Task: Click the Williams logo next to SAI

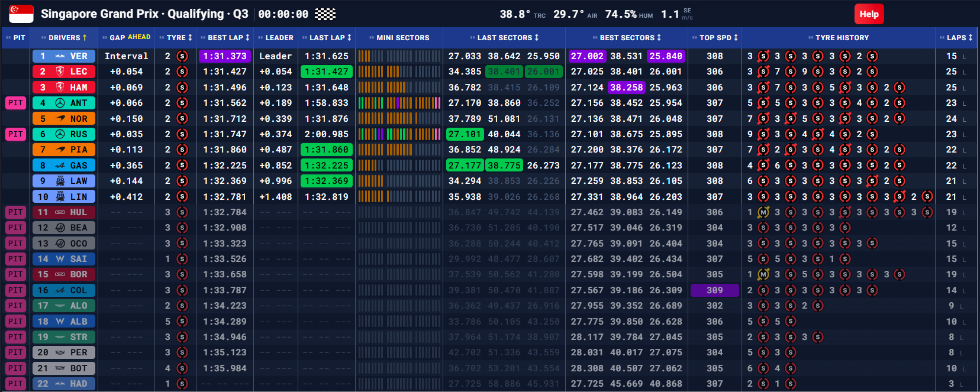Action: click(60, 259)
